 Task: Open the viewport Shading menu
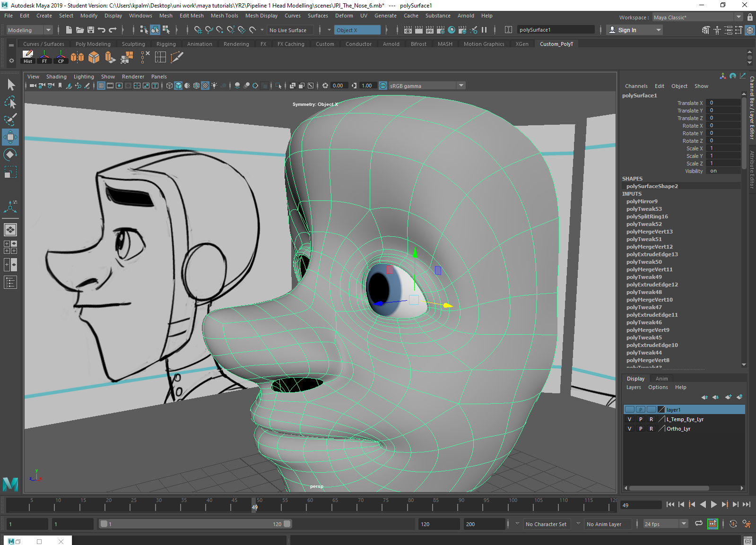(x=56, y=77)
